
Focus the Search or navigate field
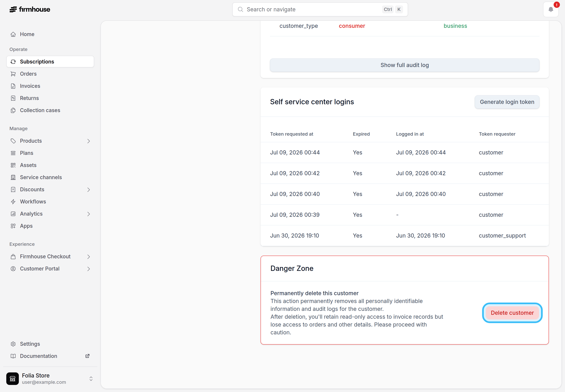coord(320,9)
